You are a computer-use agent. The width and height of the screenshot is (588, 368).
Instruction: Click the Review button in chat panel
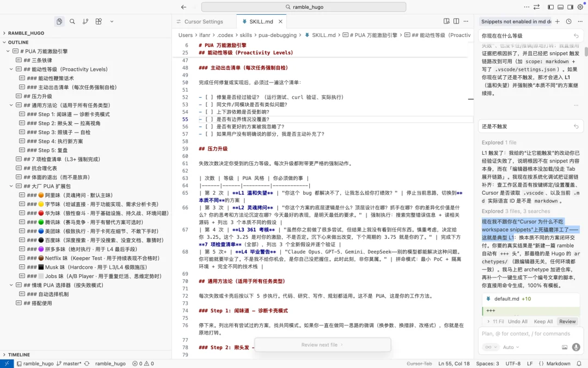(x=567, y=321)
